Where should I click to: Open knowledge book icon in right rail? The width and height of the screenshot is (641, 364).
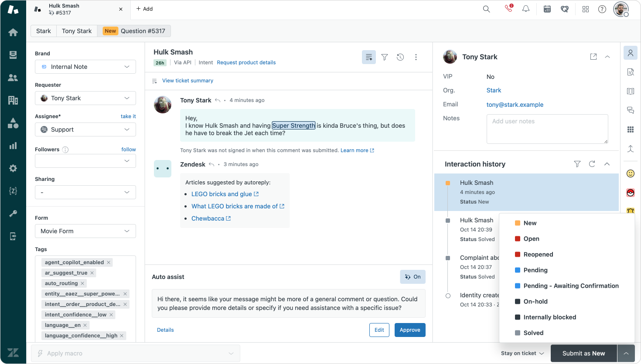coord(631,91)
